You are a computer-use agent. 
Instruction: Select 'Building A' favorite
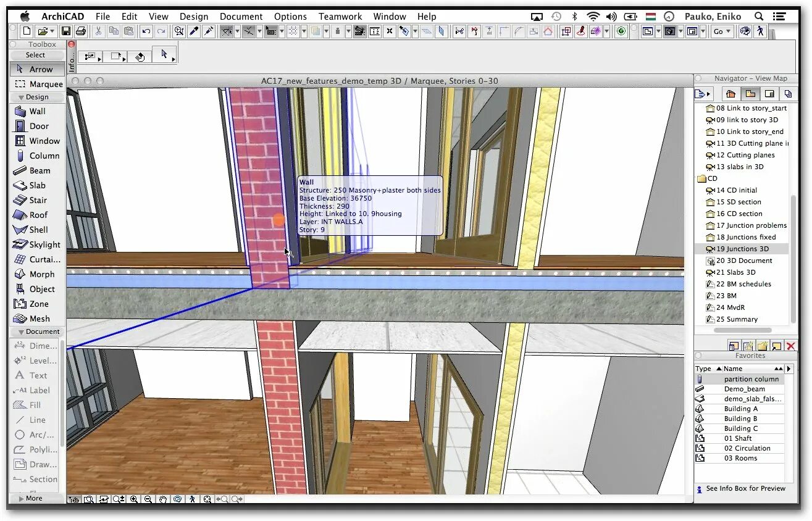coord(740,409)
